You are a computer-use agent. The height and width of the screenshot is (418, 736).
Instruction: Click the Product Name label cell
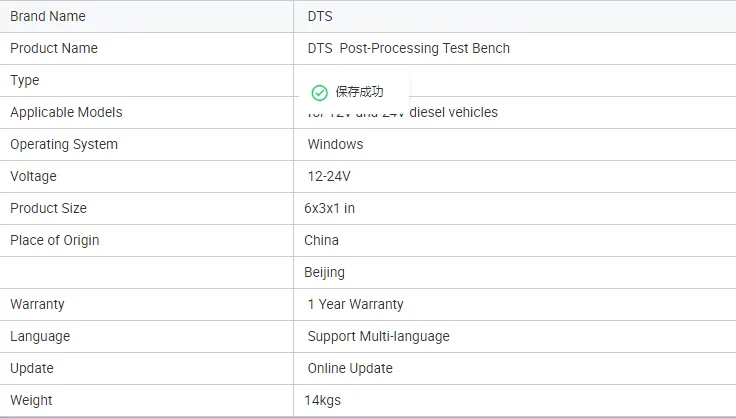54,48
